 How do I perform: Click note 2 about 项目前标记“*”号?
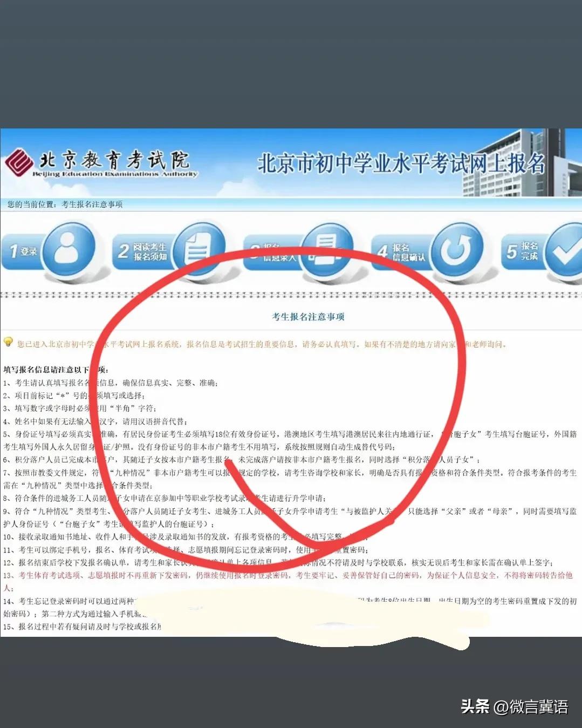[74, 396]
